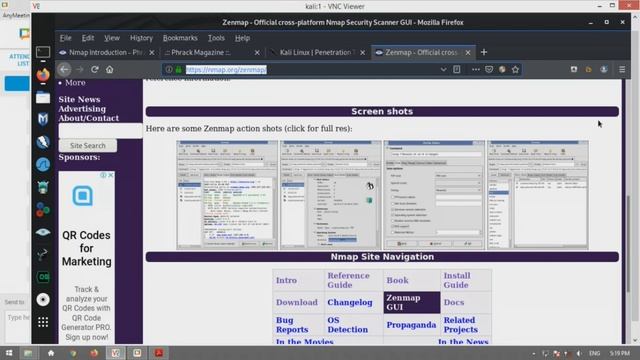This screenshot has width=640, height=360.
Task: Open the Bookmarks menu
Action: pyautogui.click(x=180, y=38)
